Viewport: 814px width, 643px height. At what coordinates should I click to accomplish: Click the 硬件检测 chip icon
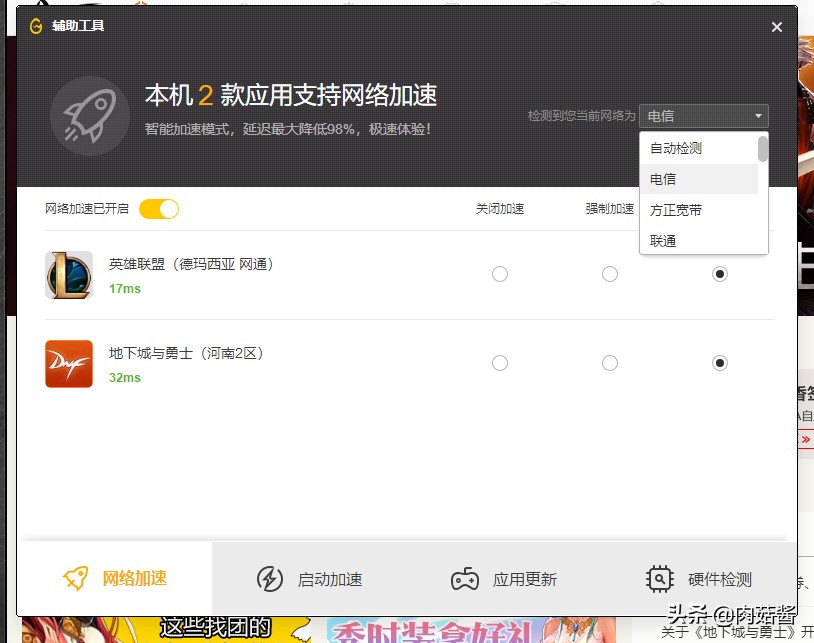659,578
